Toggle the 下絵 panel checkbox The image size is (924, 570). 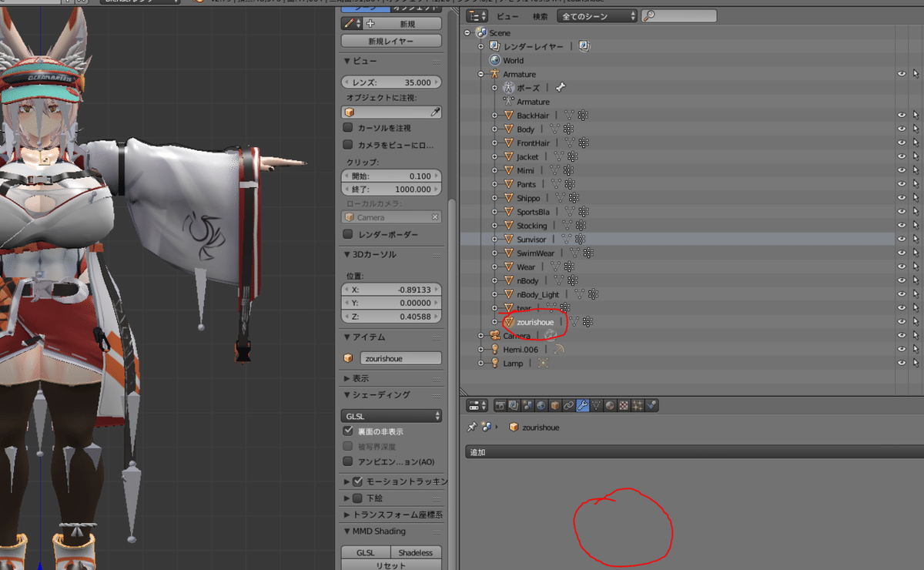pyautogui.click(x=357, y=498)
